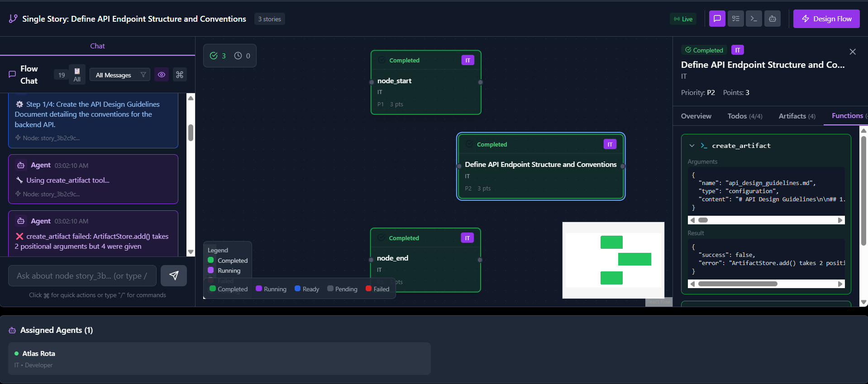Viewport: 868px width, 384px height.
Task: Collapse the create_artifact function chevron
Action: coord(692,146)
